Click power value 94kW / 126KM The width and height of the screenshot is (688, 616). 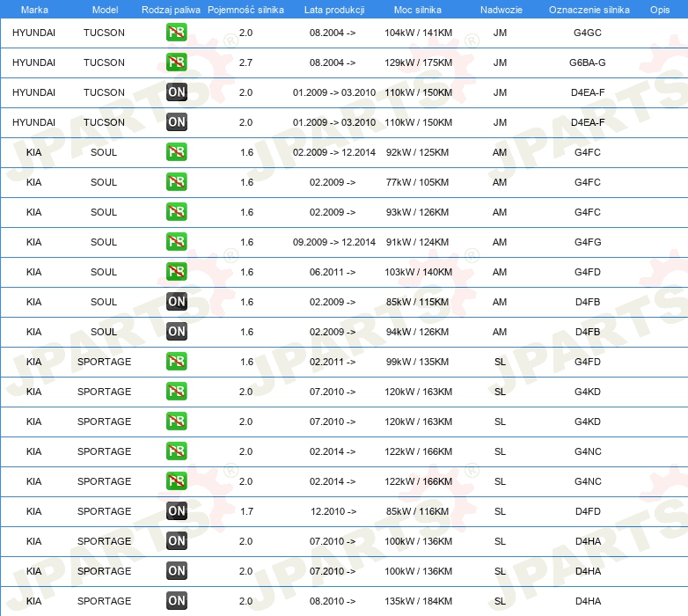(x=417, y=331)
